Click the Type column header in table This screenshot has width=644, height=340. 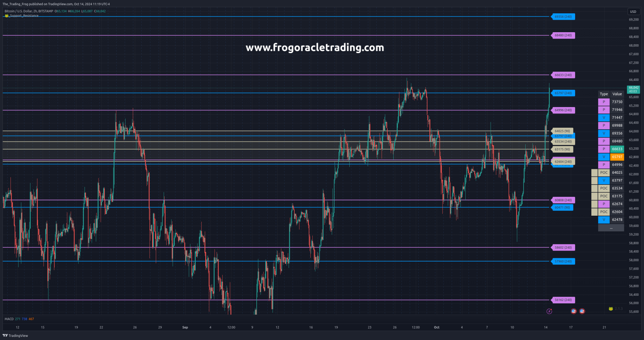[604, 94]
